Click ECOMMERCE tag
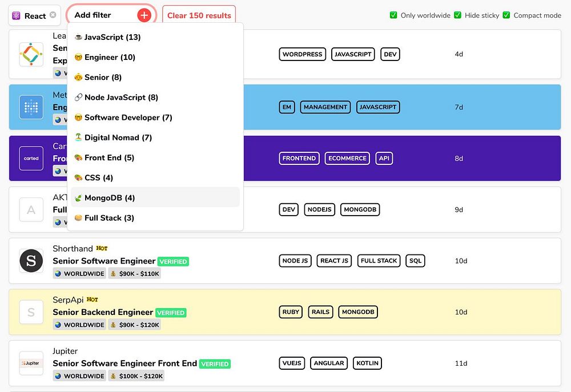The image size is (571, 392). point(347,158)
